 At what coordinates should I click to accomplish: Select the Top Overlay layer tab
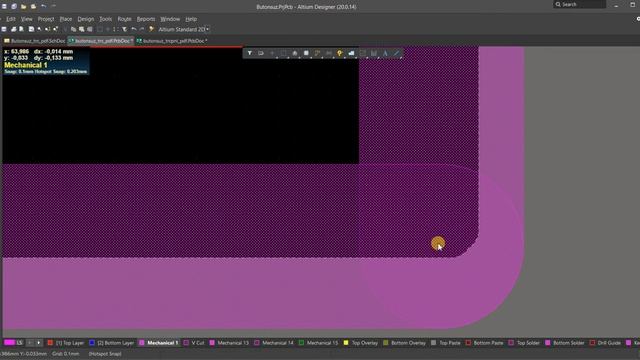coord(361,343)
